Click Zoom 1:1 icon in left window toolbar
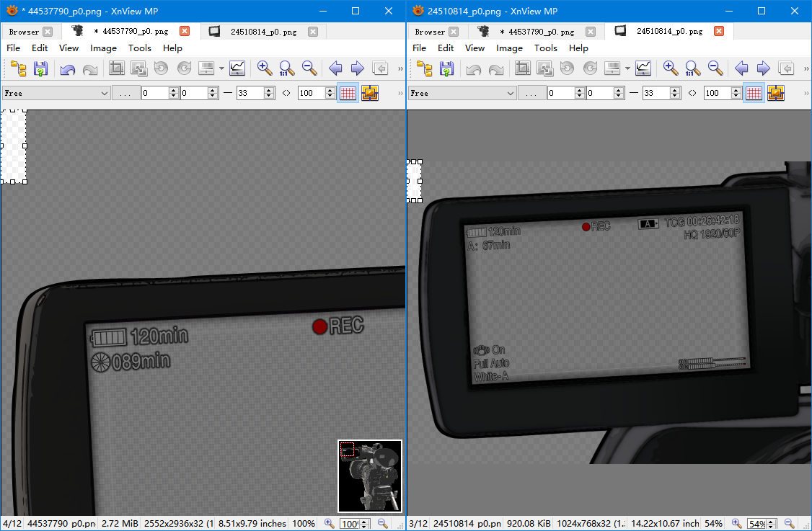Viewport: 812px width, 531px height. click(x=287, y=68)
